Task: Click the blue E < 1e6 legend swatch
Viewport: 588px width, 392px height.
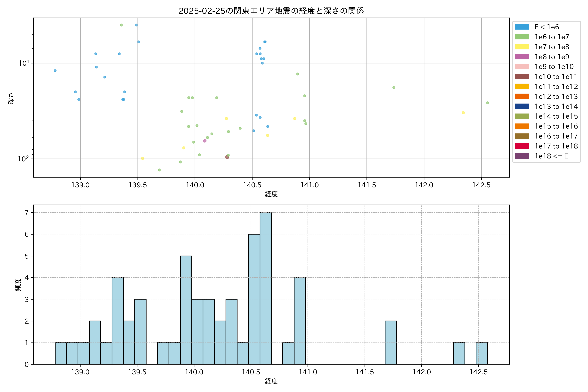Action: 522,27
